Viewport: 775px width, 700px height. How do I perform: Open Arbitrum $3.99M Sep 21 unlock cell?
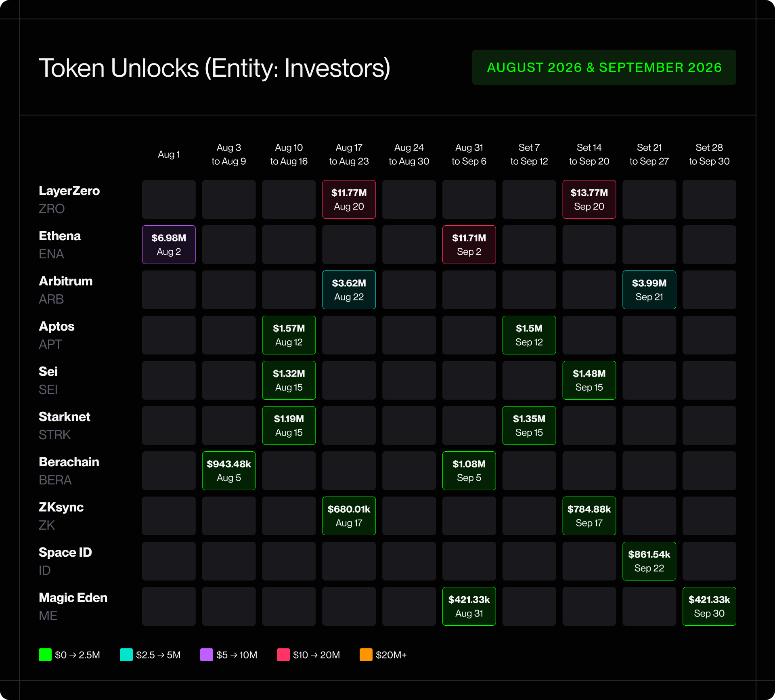(649, 290)
